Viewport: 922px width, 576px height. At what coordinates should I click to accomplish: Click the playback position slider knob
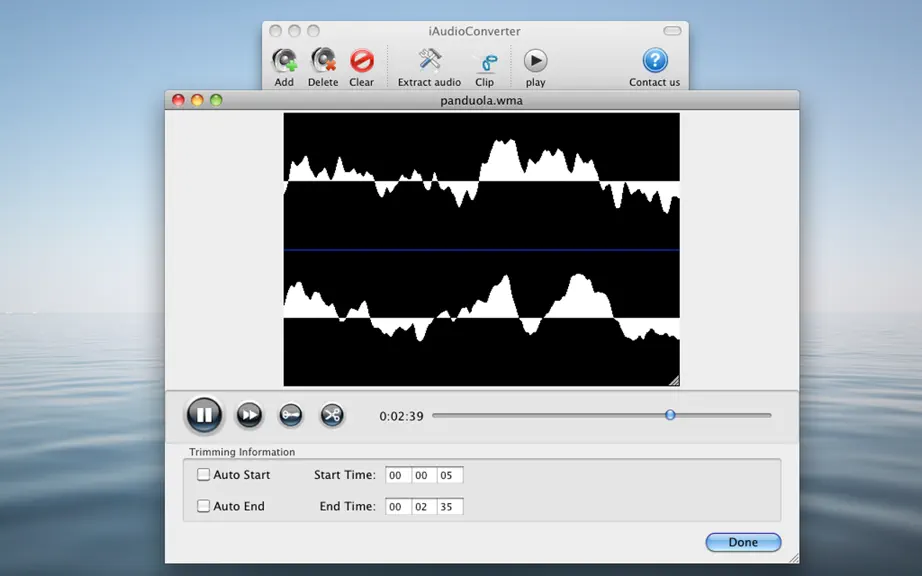click(x=670, y=415)
